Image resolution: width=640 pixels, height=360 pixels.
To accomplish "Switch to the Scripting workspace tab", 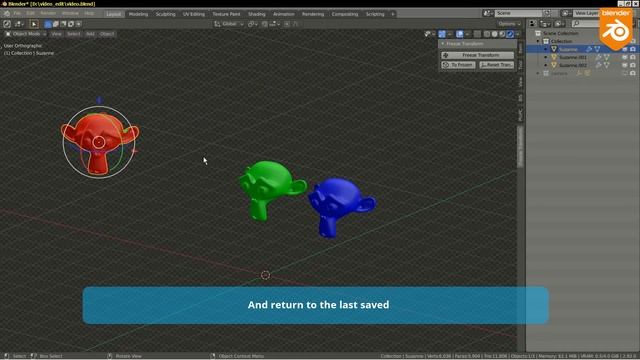I will point(375,14).
